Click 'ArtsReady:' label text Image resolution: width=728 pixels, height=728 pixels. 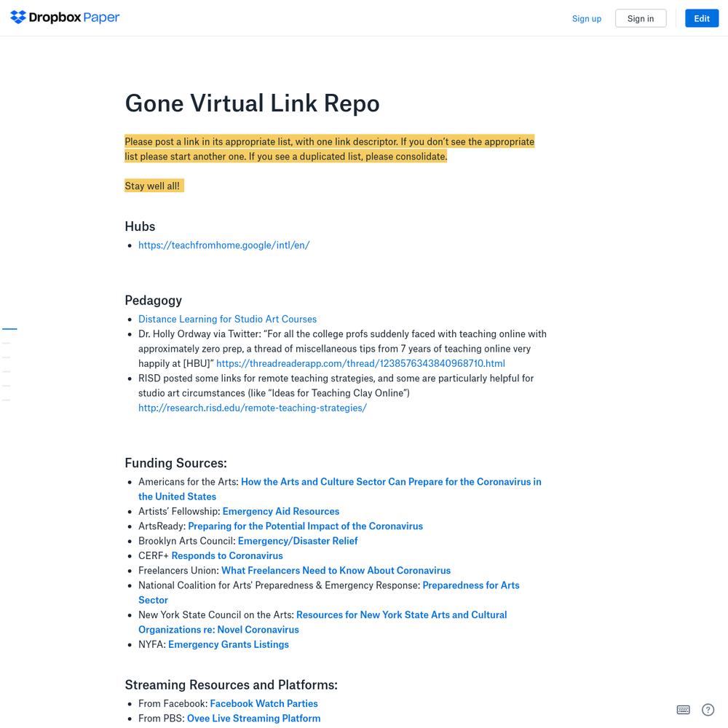coord(162,526)
